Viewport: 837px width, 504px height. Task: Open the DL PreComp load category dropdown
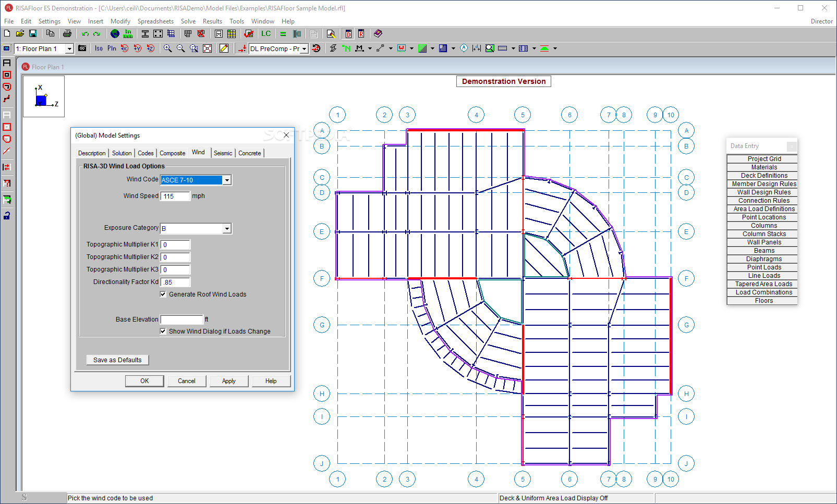(x=304, y=48)
